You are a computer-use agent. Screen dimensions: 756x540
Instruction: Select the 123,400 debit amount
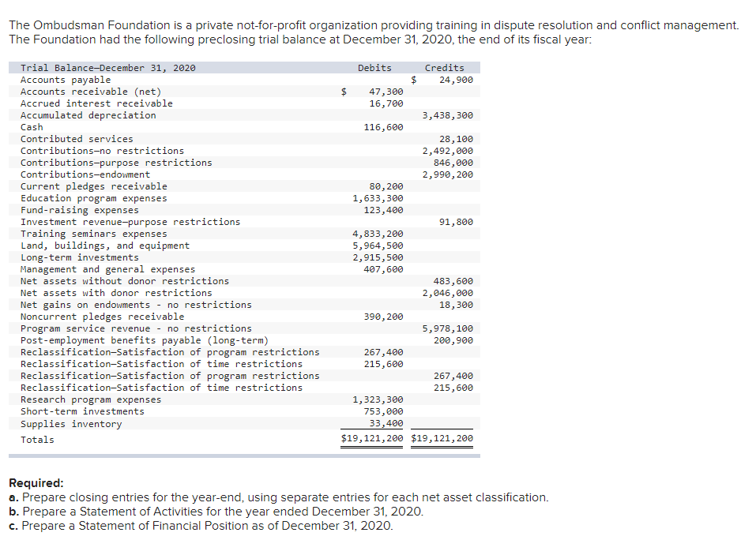pyautogui.click(x=384, y=210)
